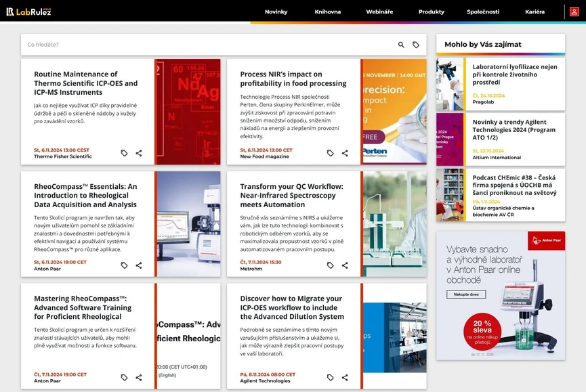Click 'New Food magazine' organizer name
586x392 pixels.
265,156
